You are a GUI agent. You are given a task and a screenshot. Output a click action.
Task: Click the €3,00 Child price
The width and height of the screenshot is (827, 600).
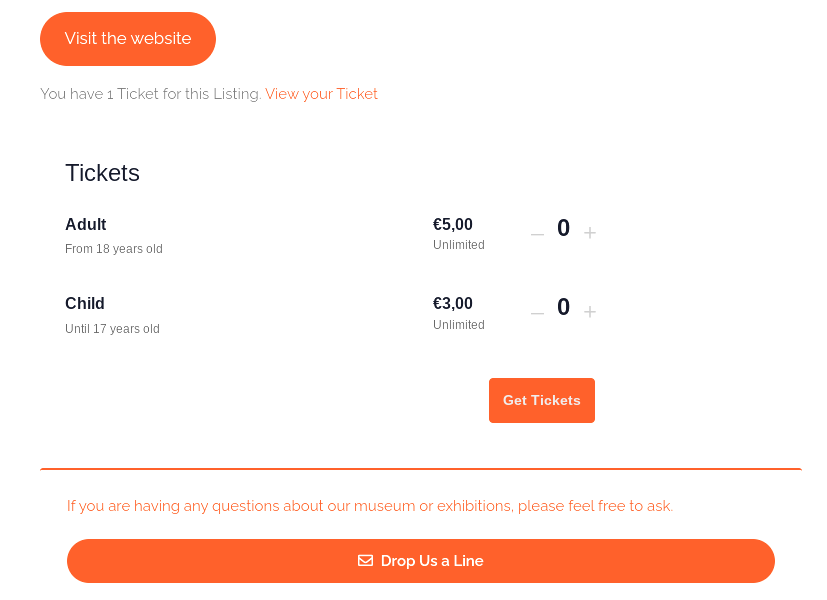tap(453, 304)
